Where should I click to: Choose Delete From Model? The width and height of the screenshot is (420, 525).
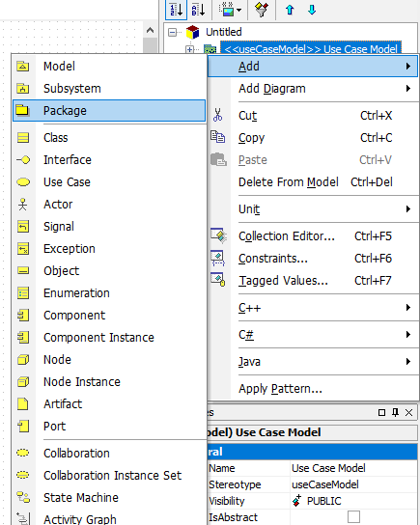tap(313, 182)
